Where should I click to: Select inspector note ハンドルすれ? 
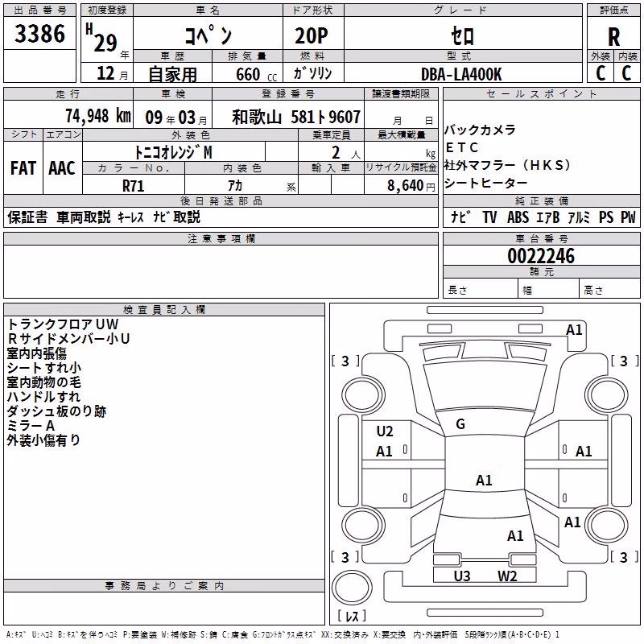click(43, 396)
